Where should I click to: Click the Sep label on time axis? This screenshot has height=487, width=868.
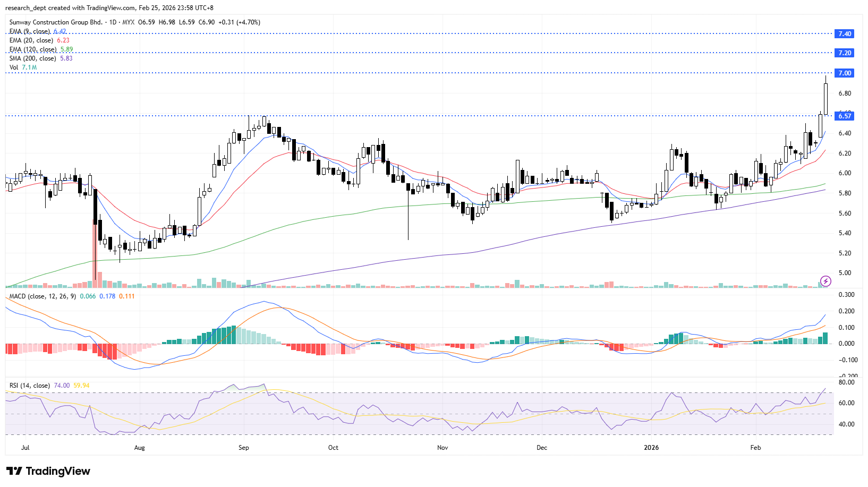[x=244, y=448]
